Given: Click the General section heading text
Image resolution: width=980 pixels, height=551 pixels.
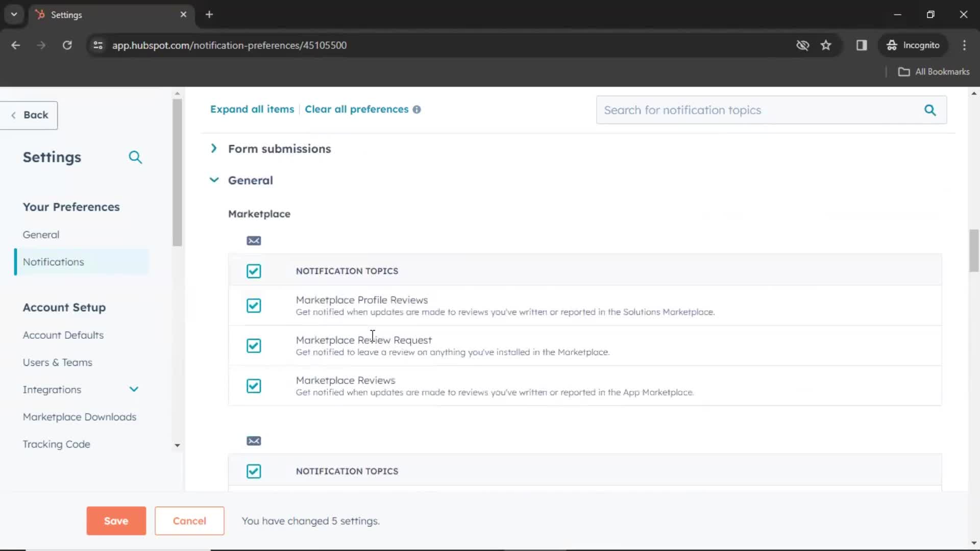Looking at the screenshot, I should click(251, 181).
